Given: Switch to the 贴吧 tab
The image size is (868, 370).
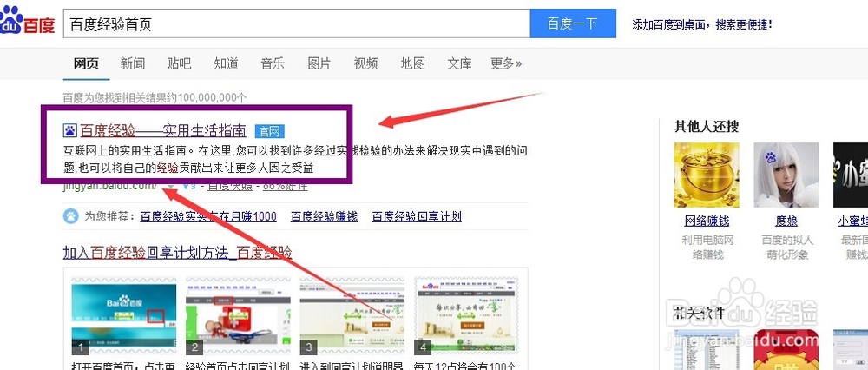Looking at the screenshot, I should coord(179,63).
